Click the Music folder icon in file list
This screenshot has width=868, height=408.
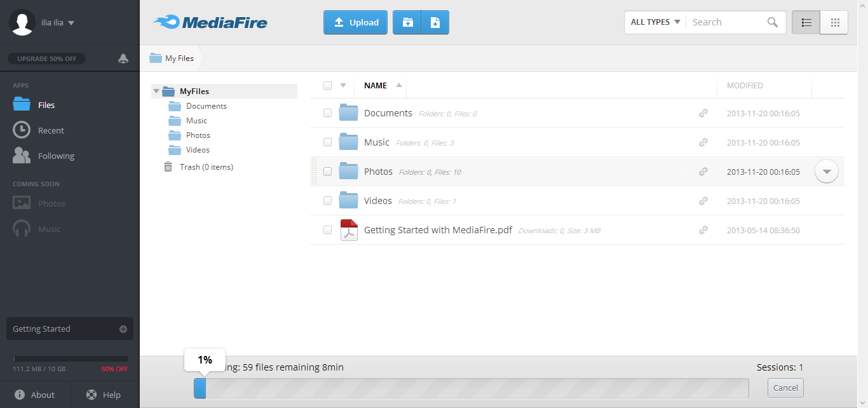tap(348, 142)
